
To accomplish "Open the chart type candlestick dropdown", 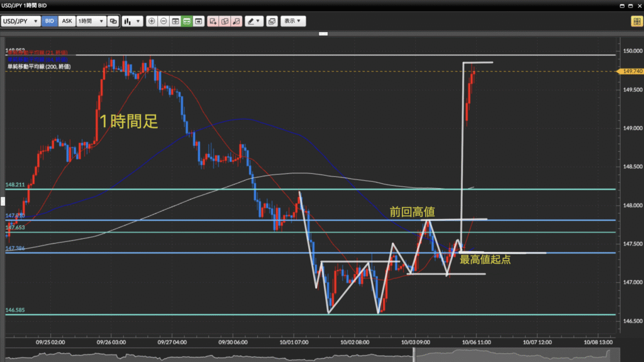I will click(131, 21).
